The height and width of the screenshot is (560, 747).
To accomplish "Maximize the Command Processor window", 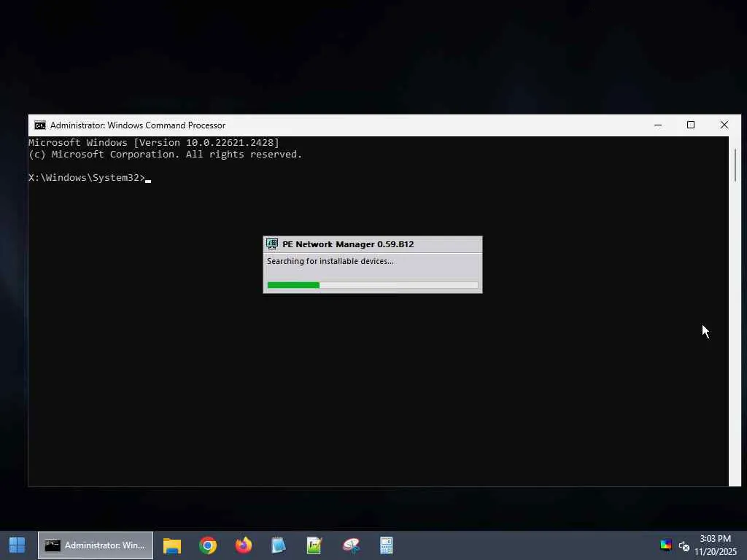I will point(691,125).
